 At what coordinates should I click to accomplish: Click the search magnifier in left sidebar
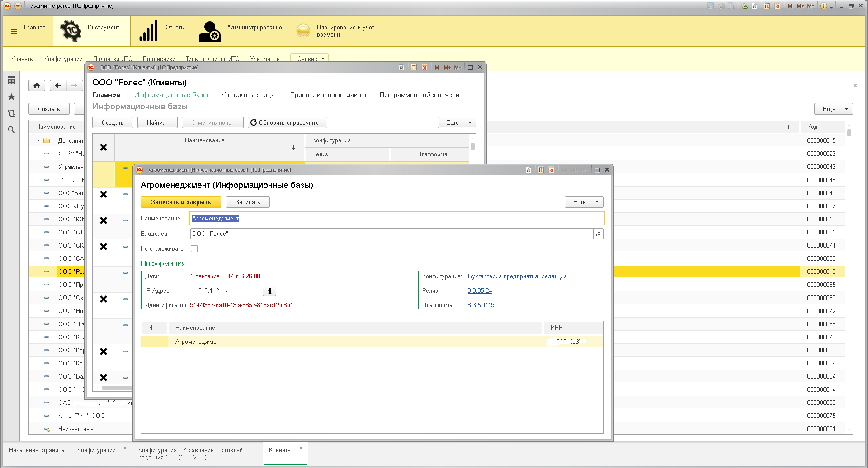point(12,130)
